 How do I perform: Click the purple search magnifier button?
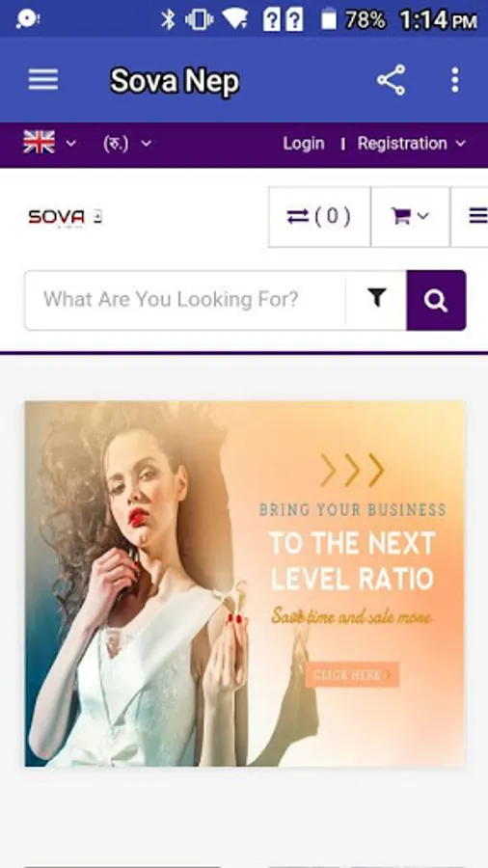pyautogui.click(x=436, y=300)
